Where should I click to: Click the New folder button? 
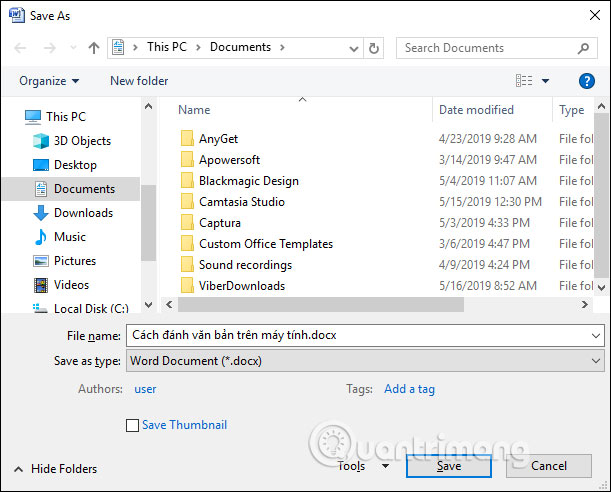(139, 81)
